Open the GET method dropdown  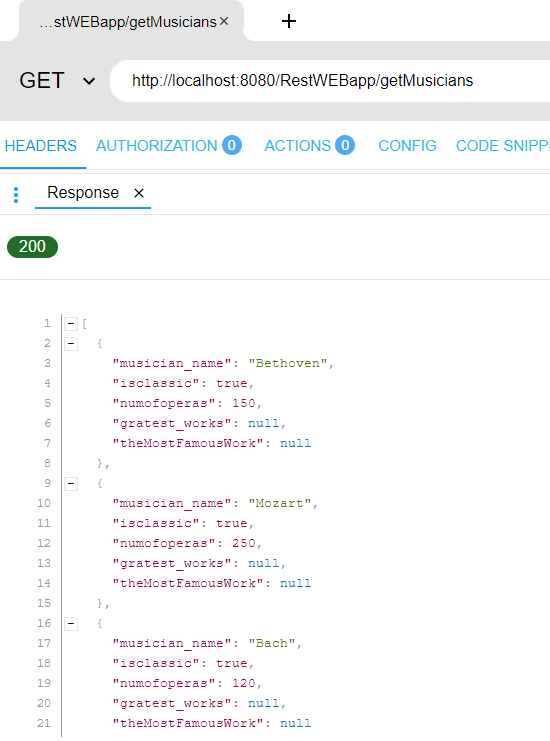57,81
